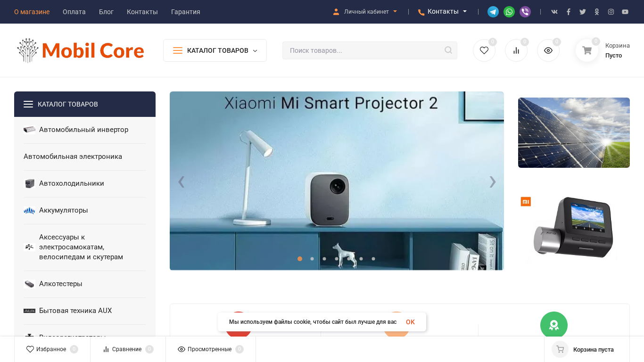The height and width of the screenshot is (362, 644).
Task: Open the solar panels promo image
Action: click(x=574, y=132)
